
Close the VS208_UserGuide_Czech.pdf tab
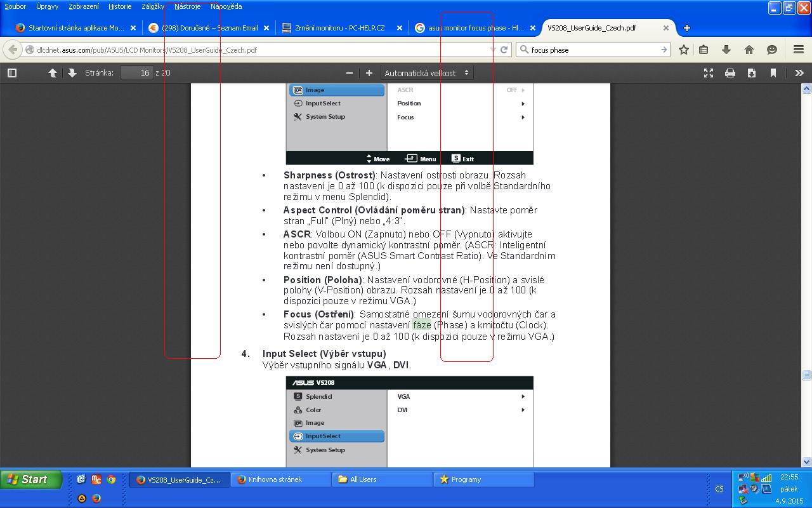(x=666, y=28)
